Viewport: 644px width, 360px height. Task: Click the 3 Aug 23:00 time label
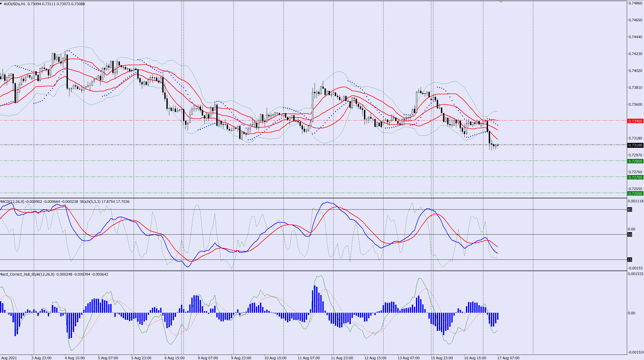pos(41,358)
